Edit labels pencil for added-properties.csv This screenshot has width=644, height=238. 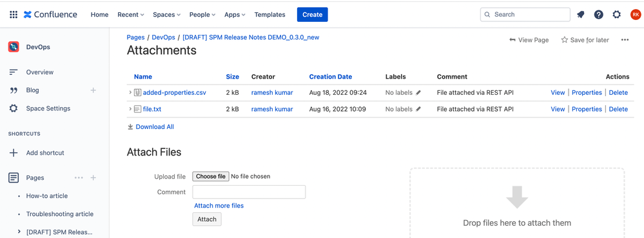[418, 93]
